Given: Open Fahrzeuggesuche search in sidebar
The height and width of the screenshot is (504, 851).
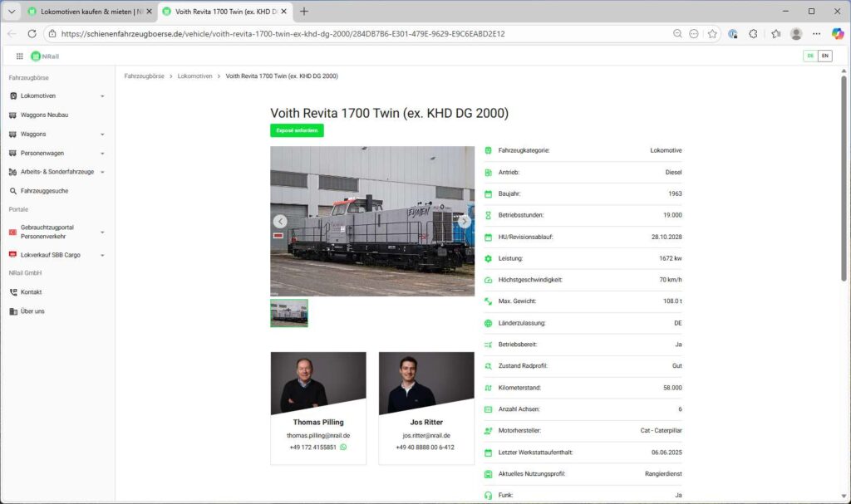Looking at the screenshot, I should tap(44, 191).
